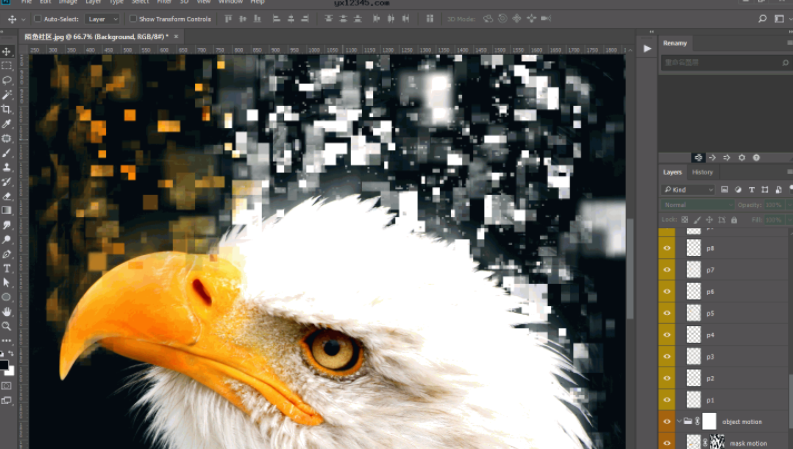Click the lock position icon

(x=709, y=220)
